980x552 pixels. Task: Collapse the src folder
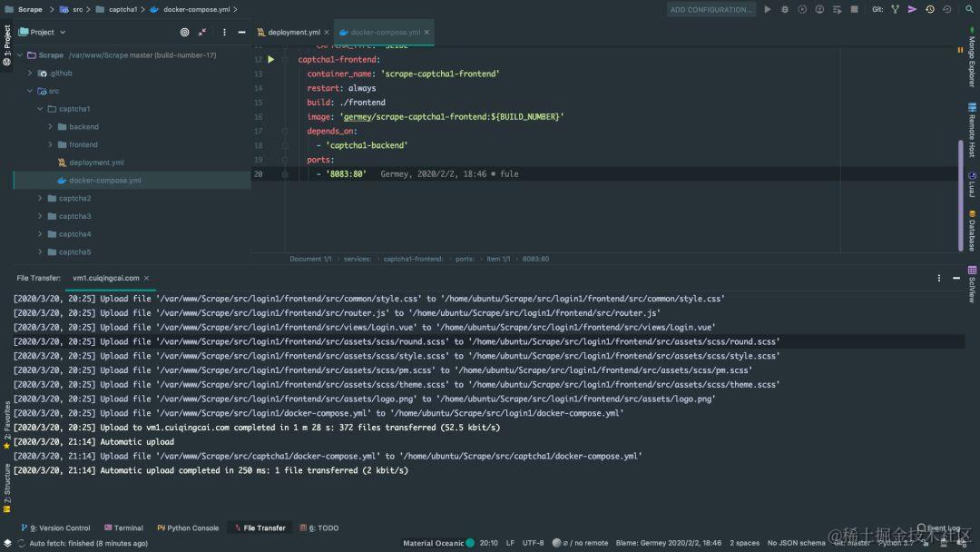(x=29, y=91)
